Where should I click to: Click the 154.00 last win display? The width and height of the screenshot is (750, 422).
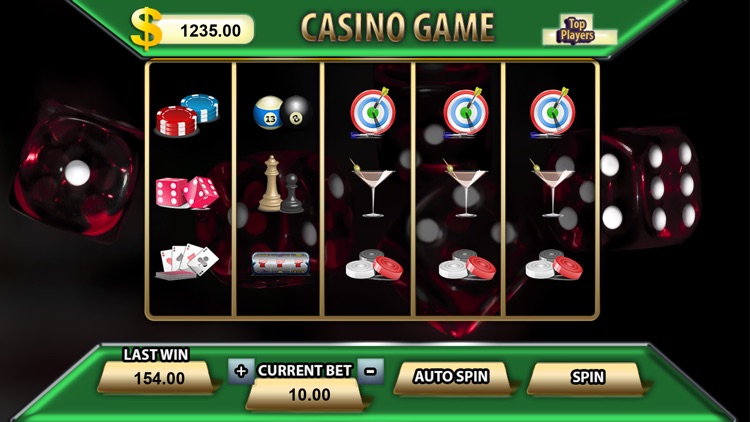coord(158,378)
